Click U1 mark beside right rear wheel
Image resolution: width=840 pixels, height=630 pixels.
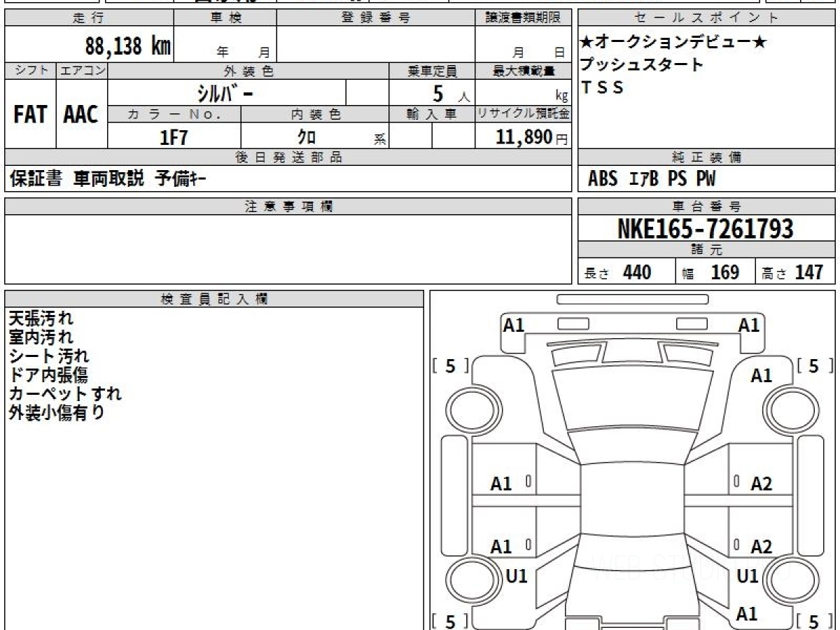click(748, 576)
